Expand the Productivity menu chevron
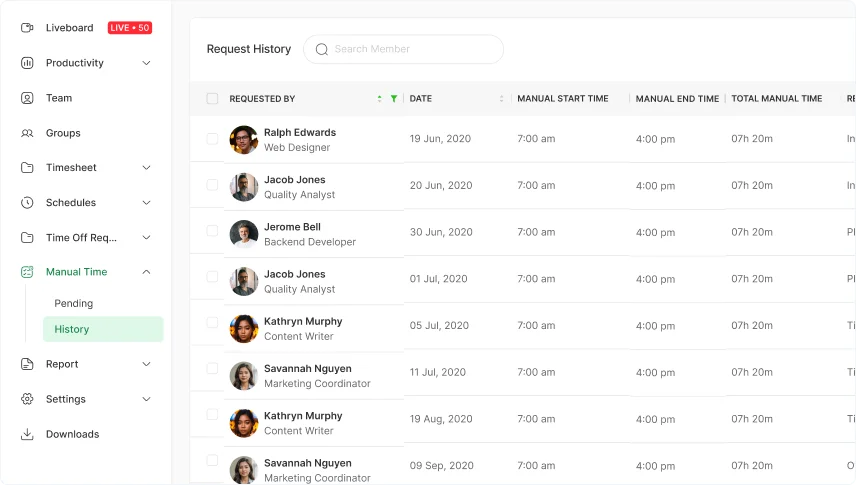This screenshot has width=856, height=485. (x=146, y=63)
